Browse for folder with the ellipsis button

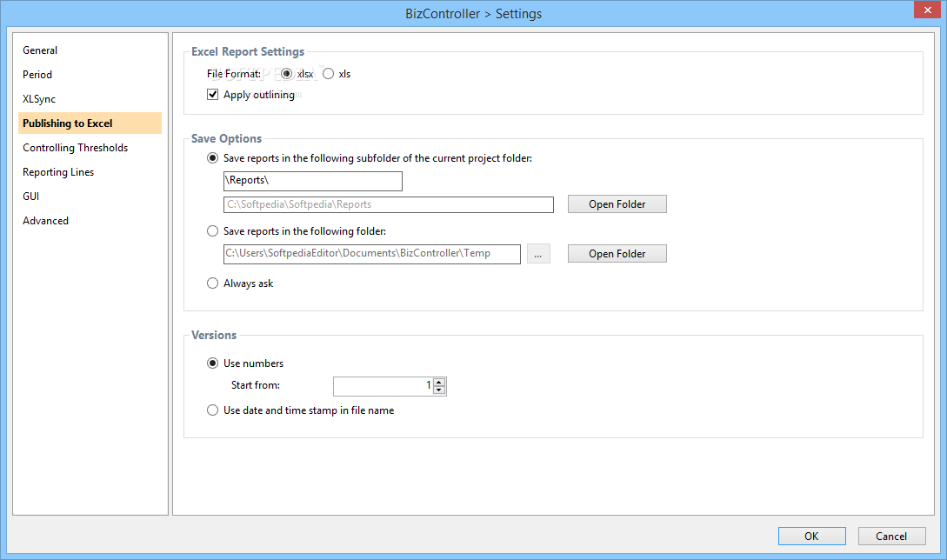(538, 254)
